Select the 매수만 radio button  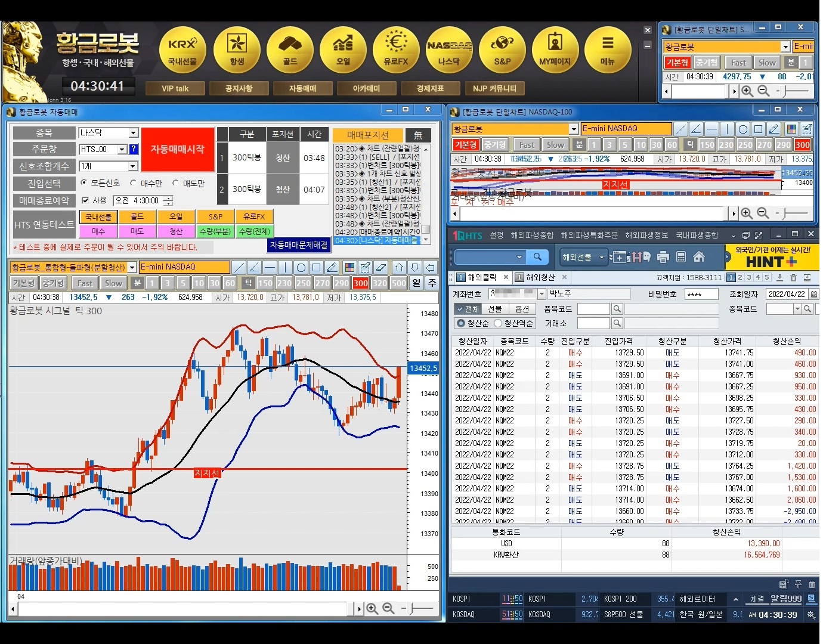pyautogui.click(x=134, y=183)
